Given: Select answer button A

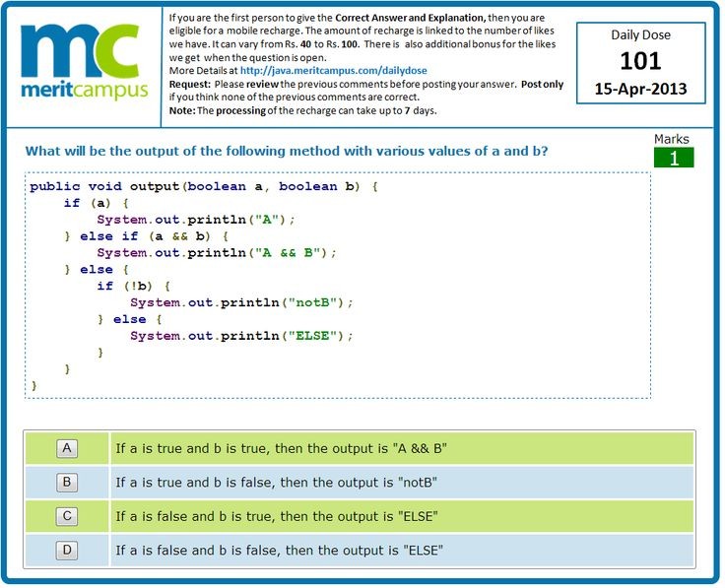Looking at the screenshot, I should [x=67, y=449].
